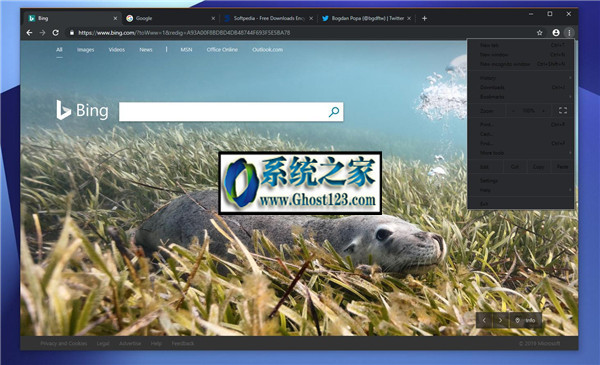Click the Bing search magnifier icon
Image resolution: width=600 pixels, height=365 pixels.
pos(334,112)
